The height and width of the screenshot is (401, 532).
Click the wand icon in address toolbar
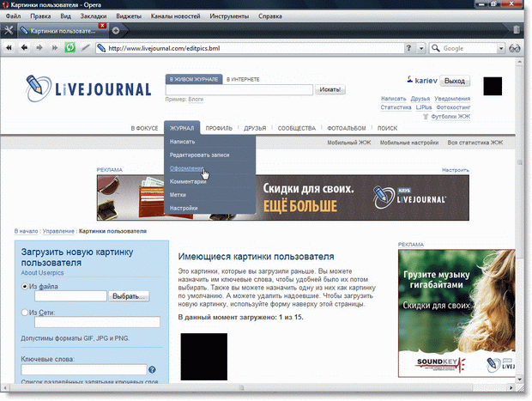[86, 48]
